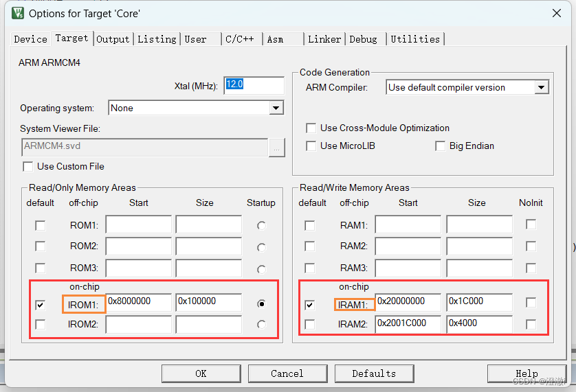The width and height of the screenshot is (576, 392).
Task: Select ROM1 Startup radio button
Action: (x=262, y=226)
